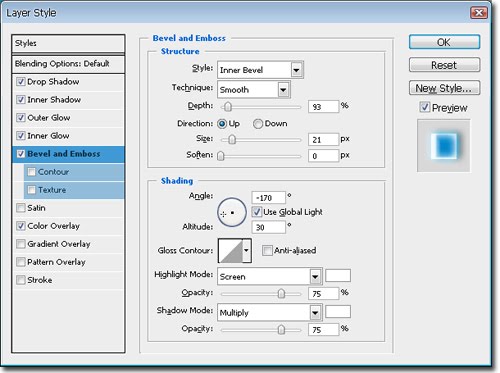500x373 pixels.
Task: Enable the Pattern Overlay checkbox
Action: [21, 262]
